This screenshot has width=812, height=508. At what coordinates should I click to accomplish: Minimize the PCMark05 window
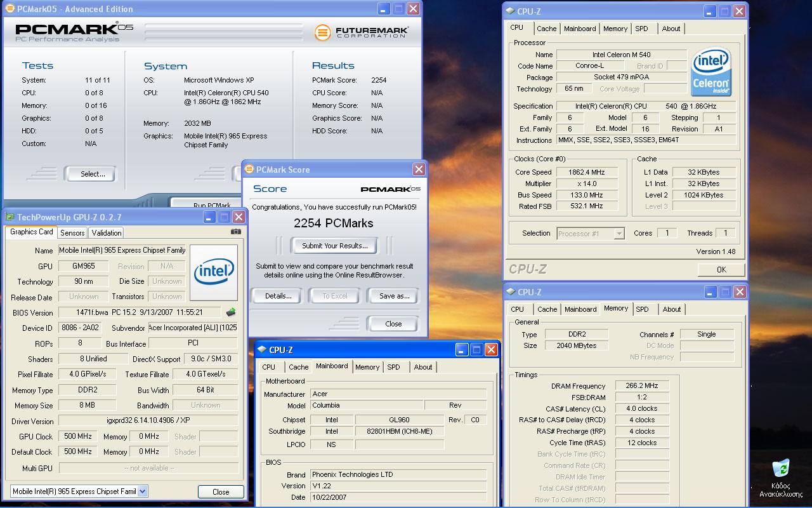pyautogui.click(x=384, y=9)
